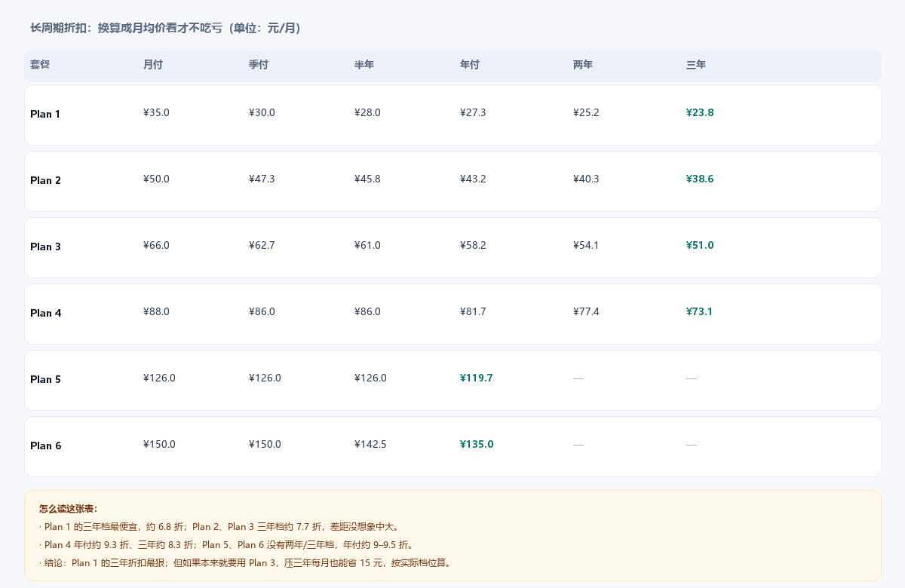Click the 两年 column header
The height and width of the screenshot is (588, 905).
click(583, 65)
